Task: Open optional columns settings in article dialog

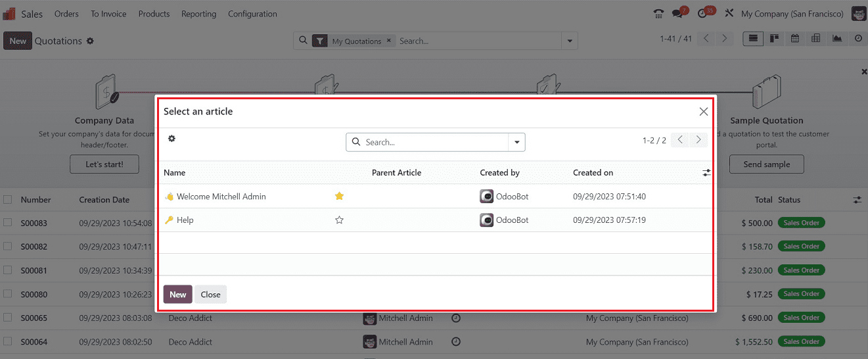Action: pos(706,173)
